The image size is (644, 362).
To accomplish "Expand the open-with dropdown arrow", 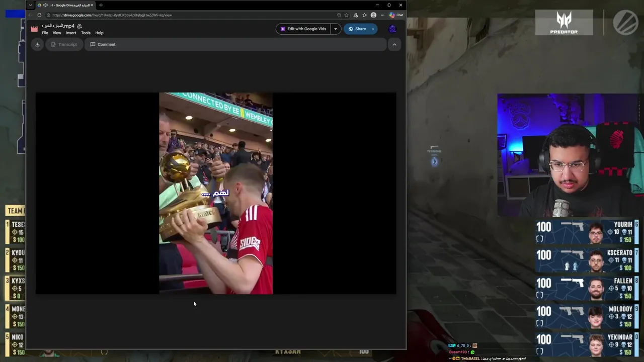I will pyautogui.click(x=336, y=29).
